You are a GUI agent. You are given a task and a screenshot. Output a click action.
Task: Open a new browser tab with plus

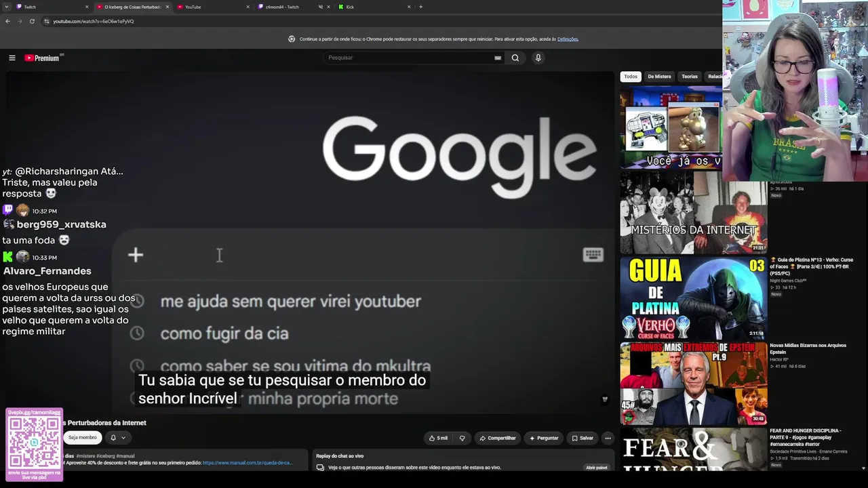(420, 7)
